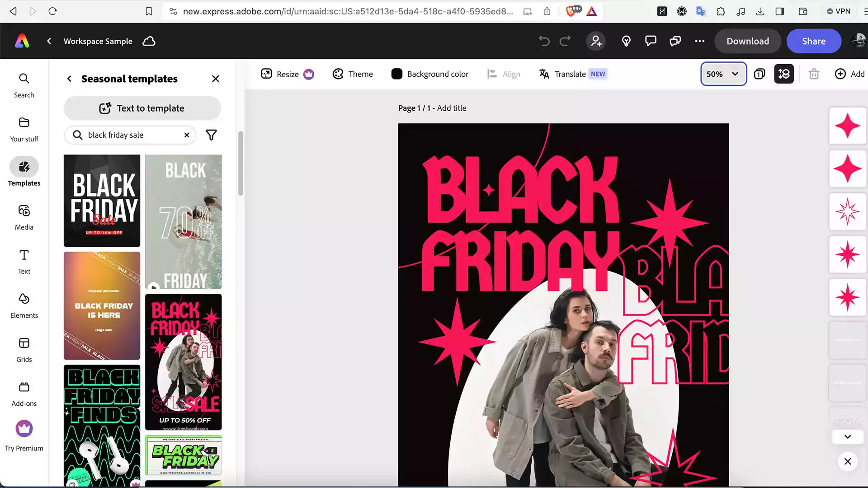Click the page count icon
The image size is (868, 488).
(759, 74)
